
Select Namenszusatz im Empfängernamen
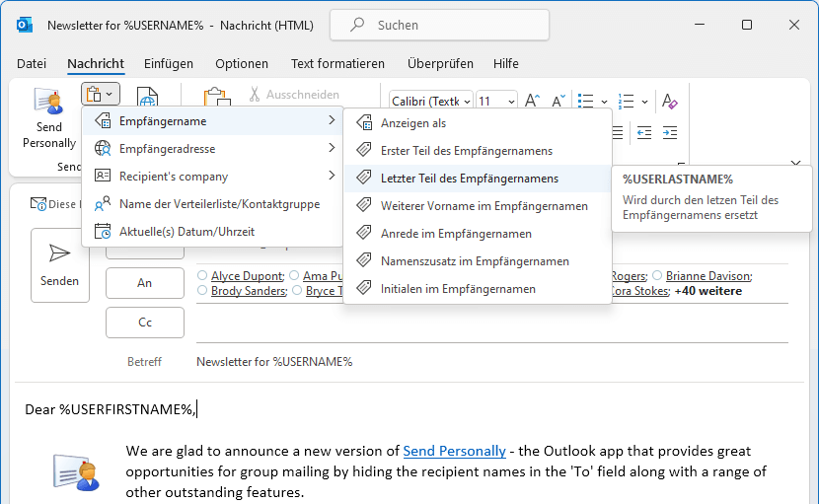[478, 261]
